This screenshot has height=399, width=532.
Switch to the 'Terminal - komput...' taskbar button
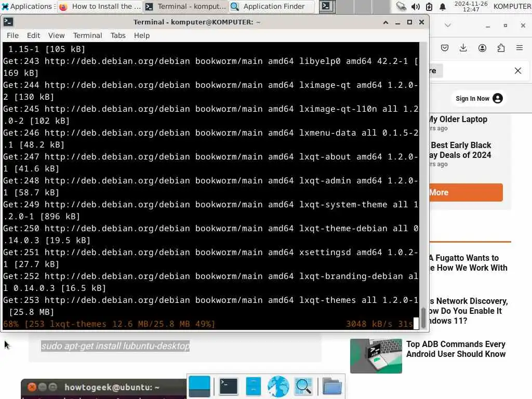click(x=185, y=6)
